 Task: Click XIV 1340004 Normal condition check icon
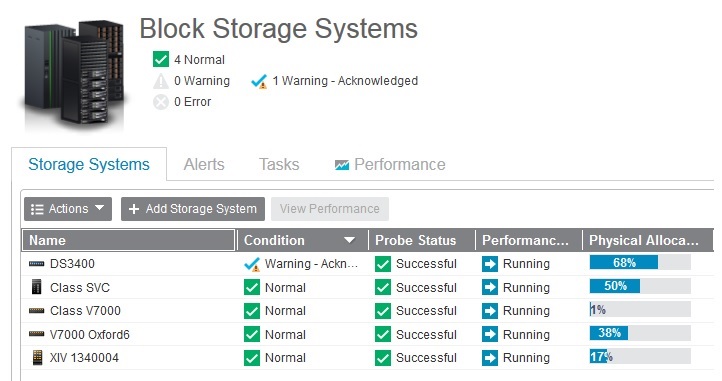pos(252,358)
